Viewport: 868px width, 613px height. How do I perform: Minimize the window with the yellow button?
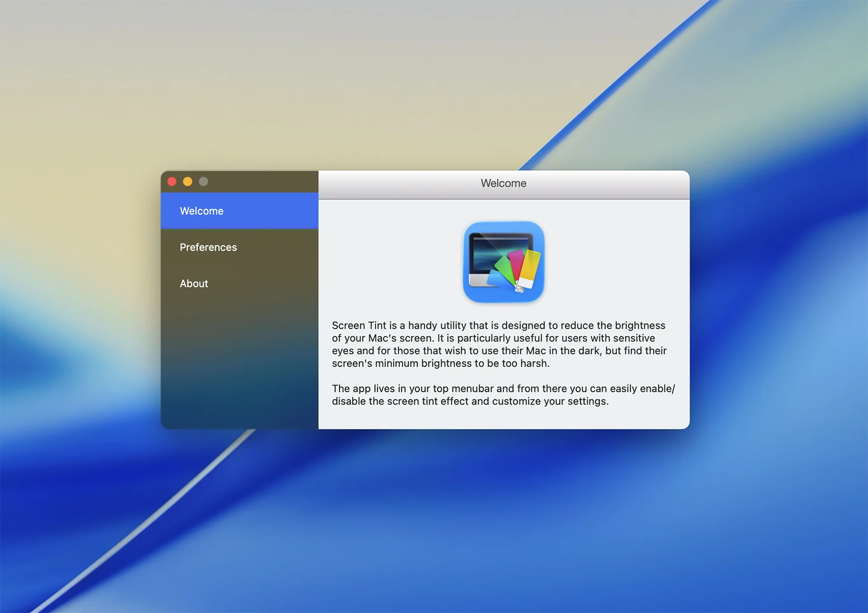click(x=188, y=182)
